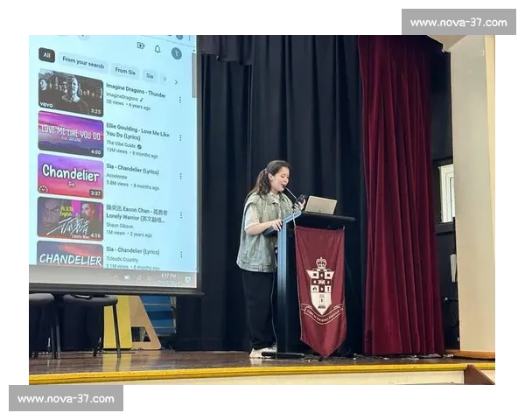Viewport: 525px width, 420px height.
Task: Expand the system tray hidden icons arrow
Action: pyautogui.click(x=115, y=276)
